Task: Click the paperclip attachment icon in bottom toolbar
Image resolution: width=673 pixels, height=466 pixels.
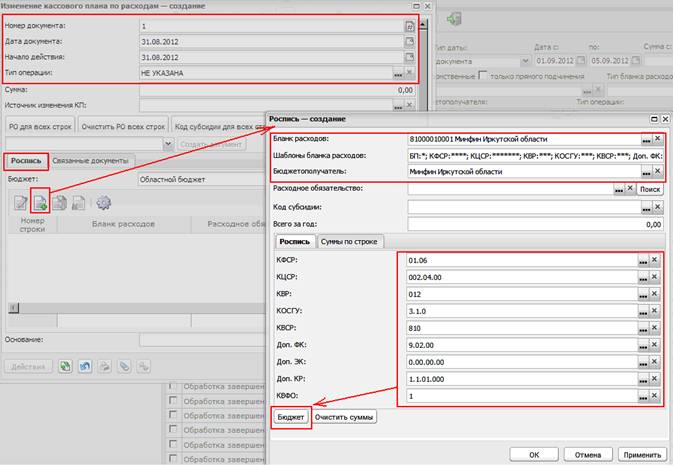Action: click(x=124, y=366)
